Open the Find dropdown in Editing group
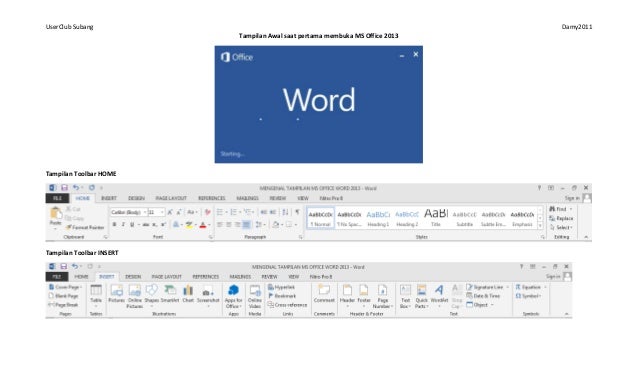This screenshot has height=388, width=638. tap(571, 209)
